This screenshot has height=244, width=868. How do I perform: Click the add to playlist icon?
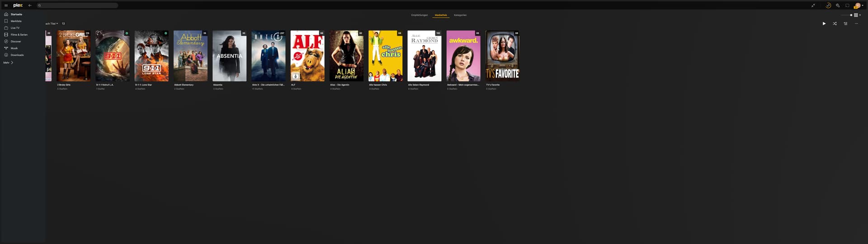pos(845,23)
